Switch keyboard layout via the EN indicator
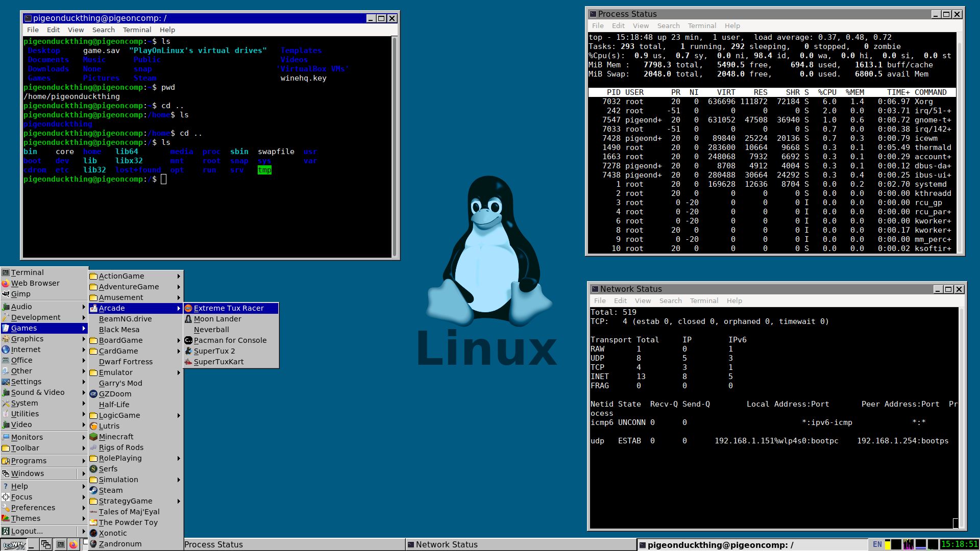Image resolution: width=980 pixels, height=551 pixels. coord(877,544)
